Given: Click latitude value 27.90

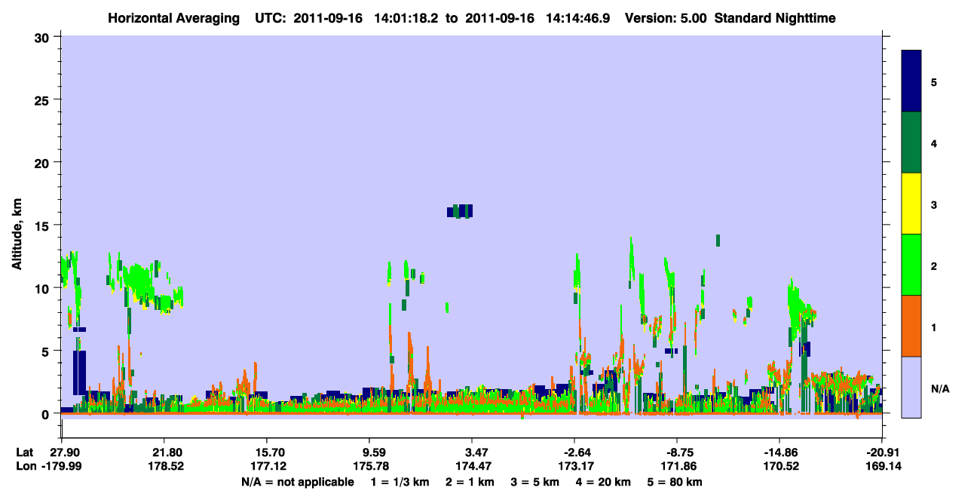Looking at the screenshot, I should [x=61, y=452].
